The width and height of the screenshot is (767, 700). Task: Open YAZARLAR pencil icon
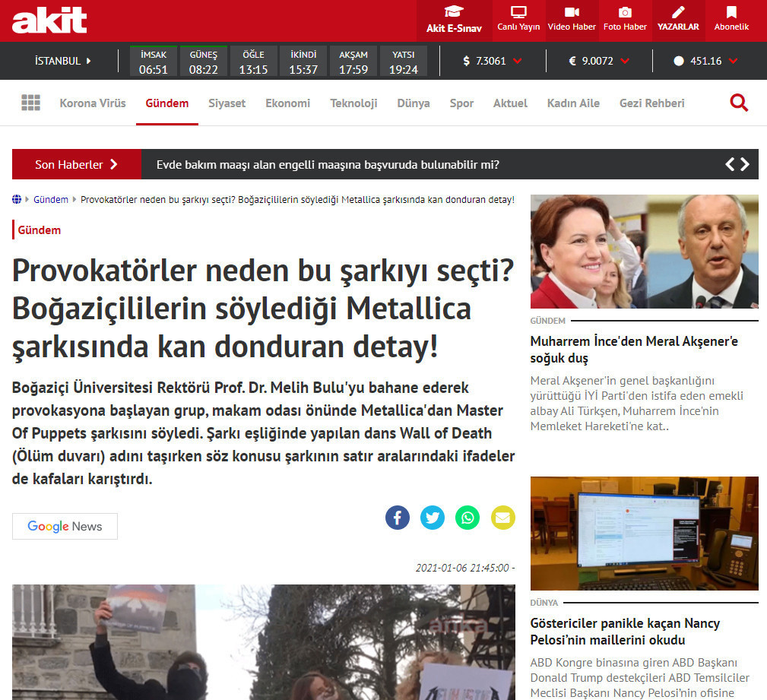(x=678, y=12)
